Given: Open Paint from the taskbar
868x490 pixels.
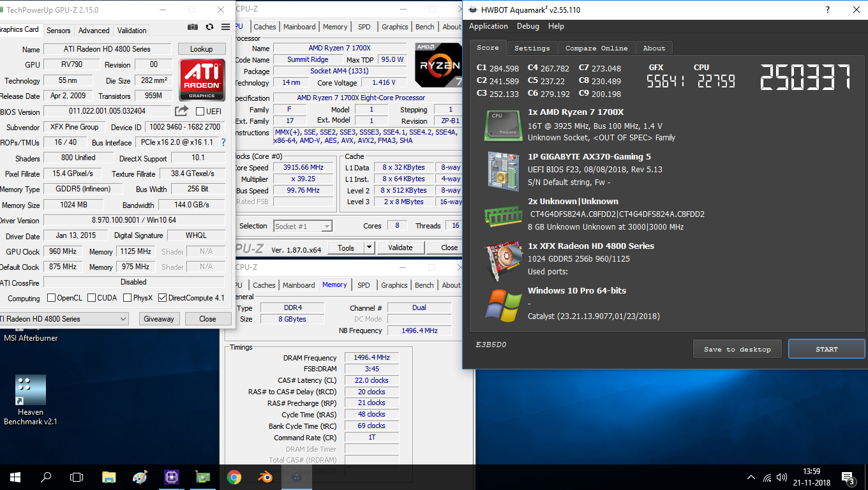Looking at the screenshot, I should tap(140, 477).
